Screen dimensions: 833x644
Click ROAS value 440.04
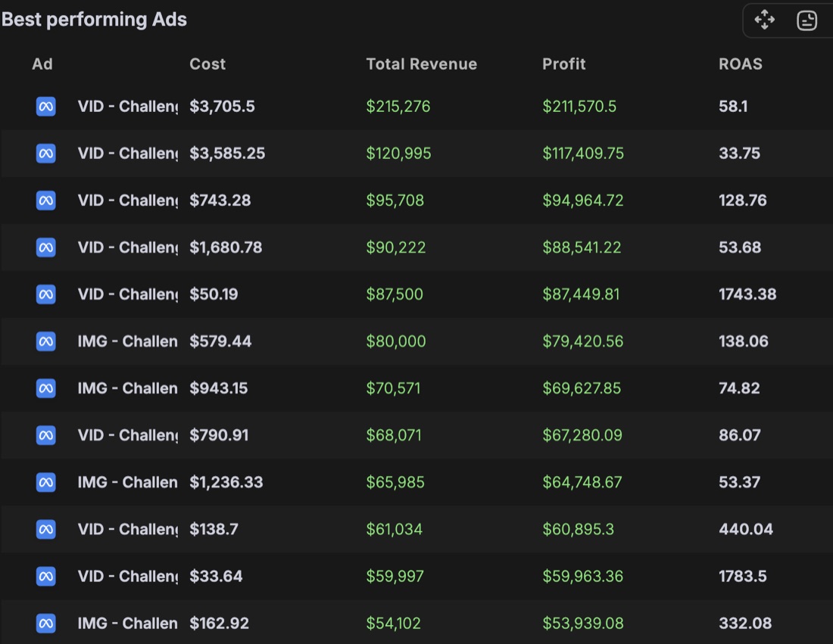click(x=746, y=529)
